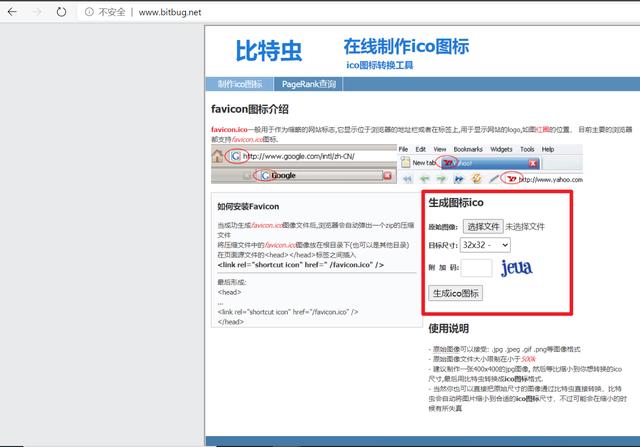The height and width of the screenshot is (447, 640).
Task: Click the 生成ico图标 button
Action: tap(456, 293)
